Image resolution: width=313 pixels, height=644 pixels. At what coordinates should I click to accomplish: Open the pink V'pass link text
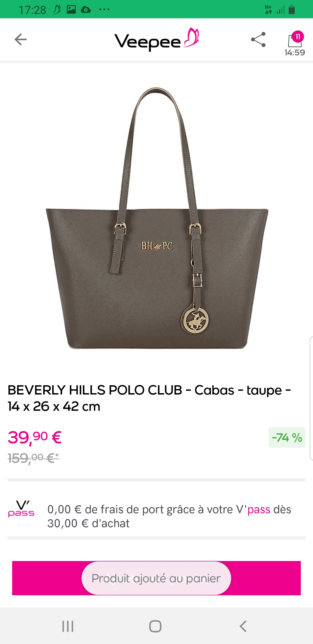point(259,509)
